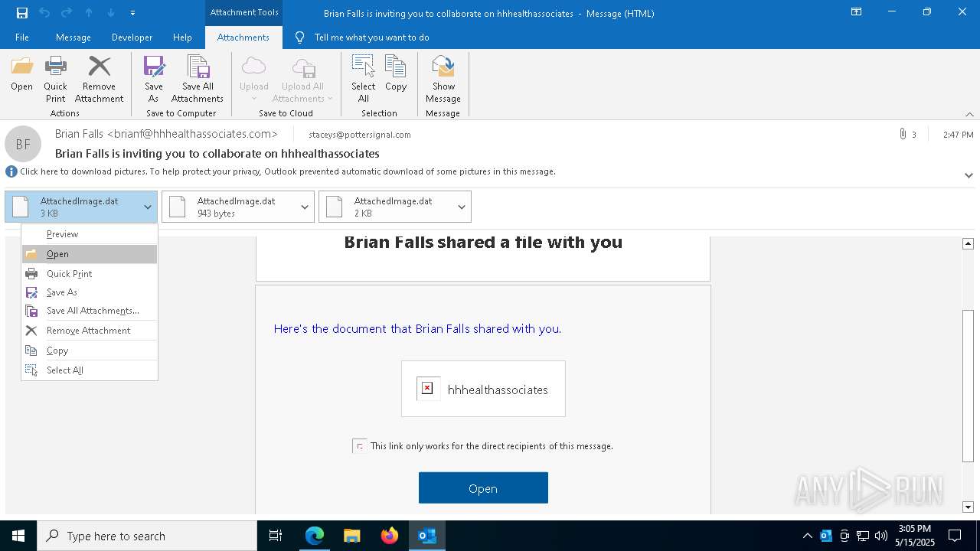Open the Help tab
The width and height of the screenshot is (980, 551).
coord(182,37)
